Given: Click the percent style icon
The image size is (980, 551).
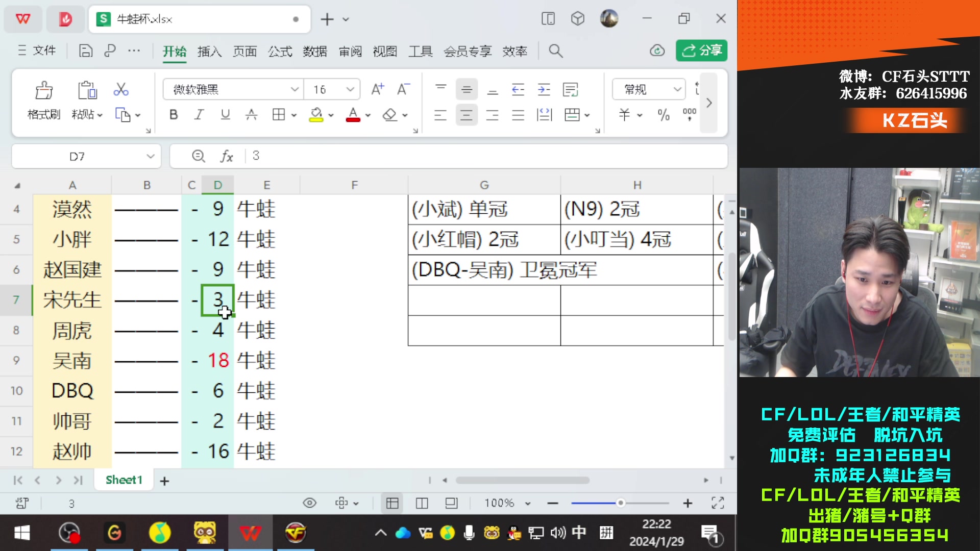Looking at the screenshot, I should (x=663, y=115).
